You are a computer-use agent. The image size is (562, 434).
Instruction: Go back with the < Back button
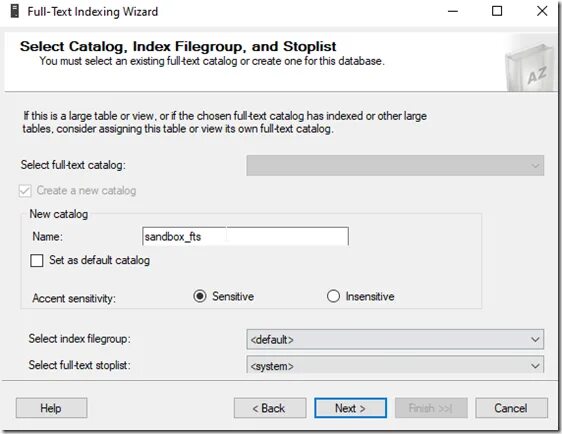pyautogui.click(x=270, y=408)
